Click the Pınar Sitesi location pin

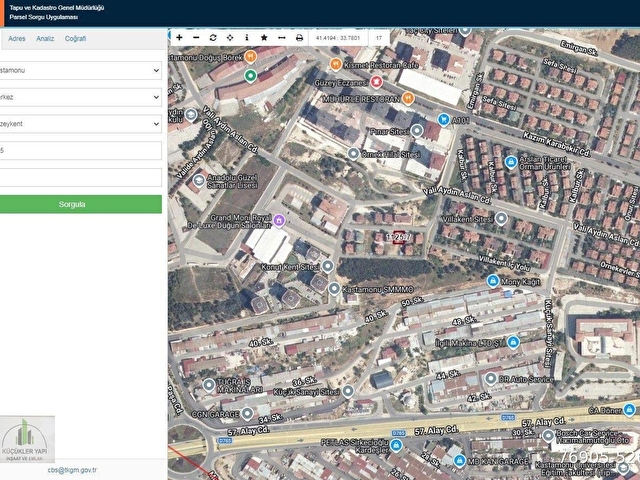pos(417,131)
